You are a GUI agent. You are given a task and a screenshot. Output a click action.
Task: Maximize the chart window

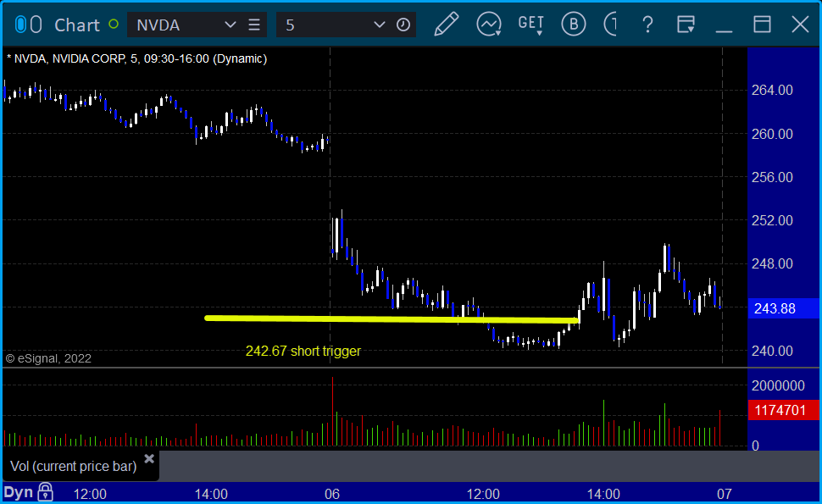click(x=762, y=24)
